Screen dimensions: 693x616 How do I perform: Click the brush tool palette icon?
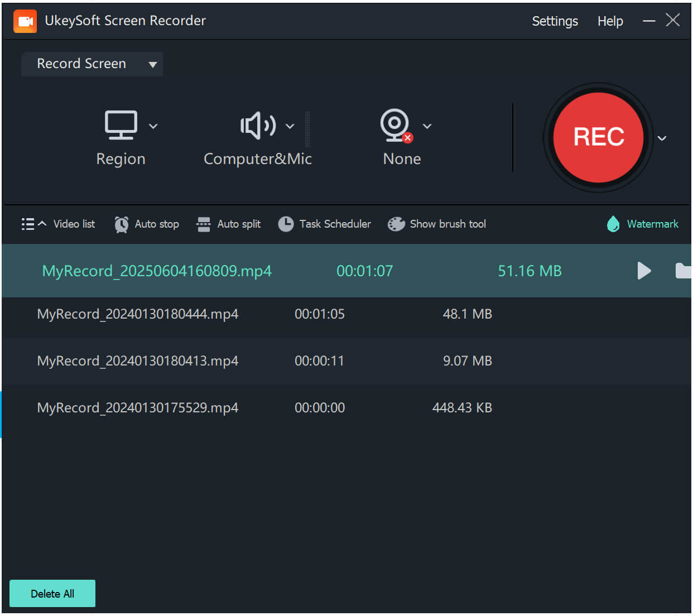point(396,224)
